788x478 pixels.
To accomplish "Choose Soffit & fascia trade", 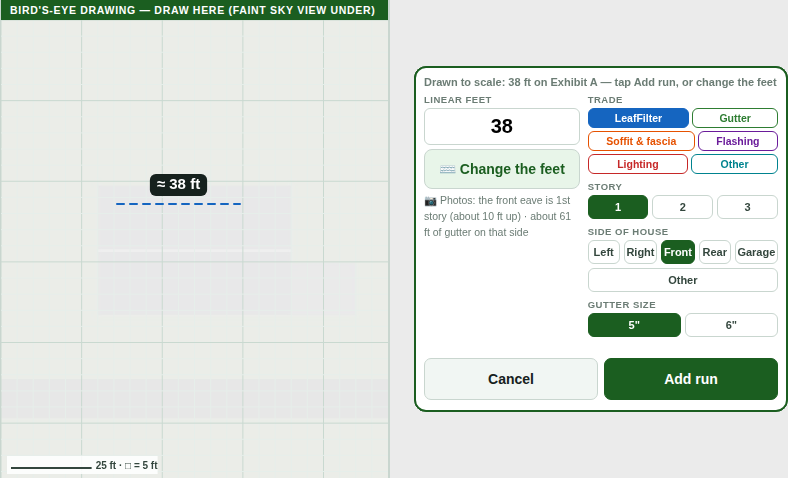I will pos(641,141).
